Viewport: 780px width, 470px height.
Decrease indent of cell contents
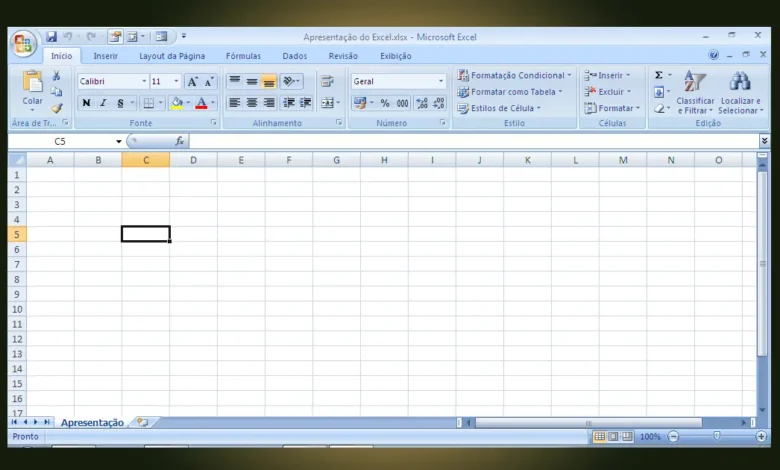[289, 103]
